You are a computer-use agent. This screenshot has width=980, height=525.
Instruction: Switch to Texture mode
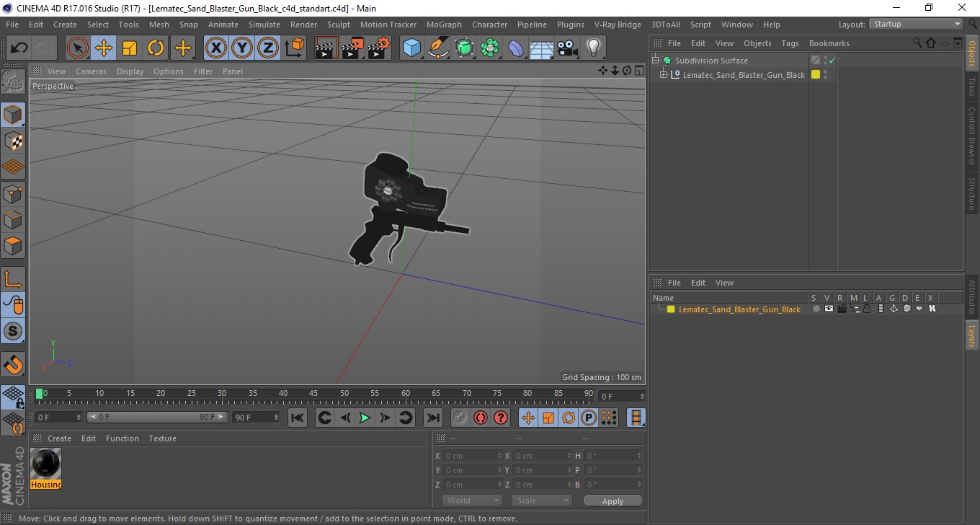coord(14,141)
